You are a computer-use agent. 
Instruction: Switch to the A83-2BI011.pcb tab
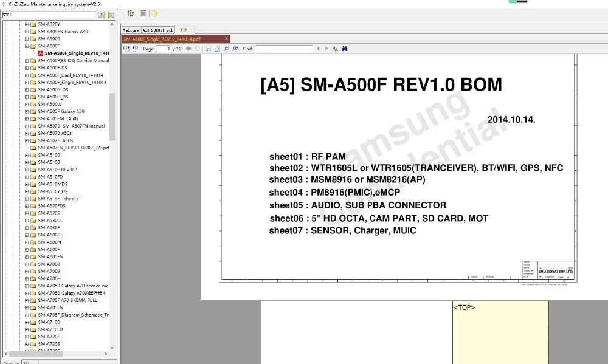coord(158,30)
